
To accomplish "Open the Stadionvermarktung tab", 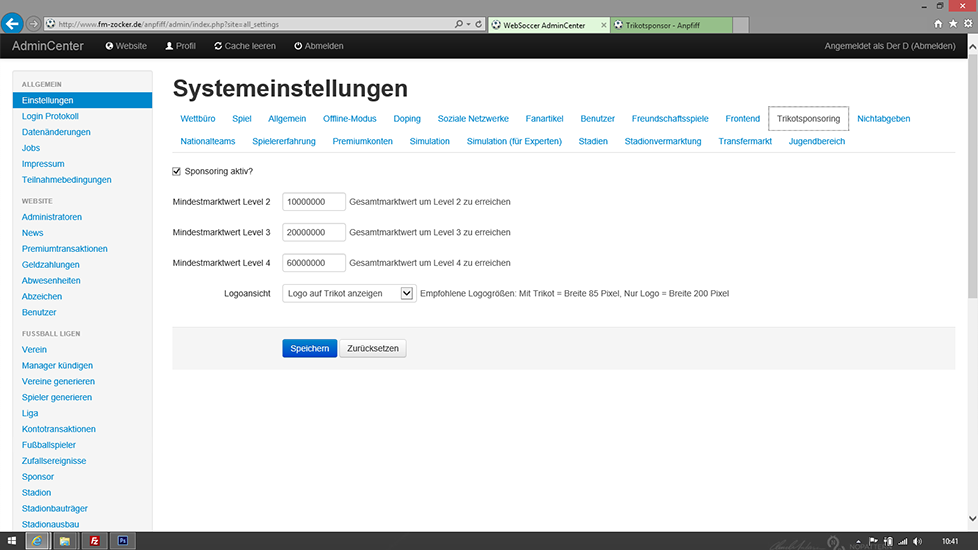I will point(662,142).
